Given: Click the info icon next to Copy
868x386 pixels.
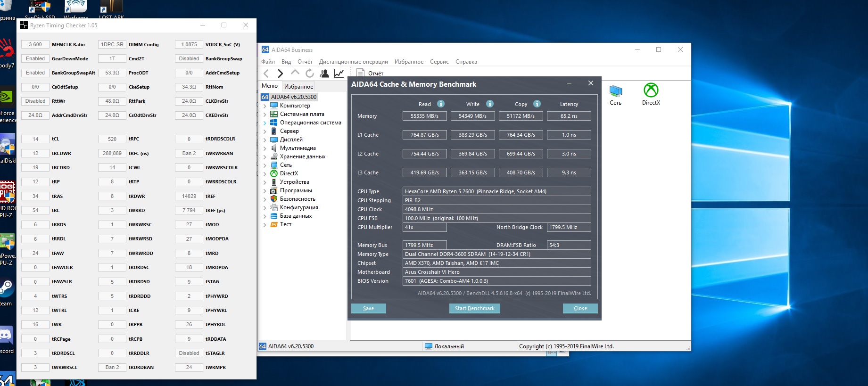Looking at the screenshot, I should 537,104.
